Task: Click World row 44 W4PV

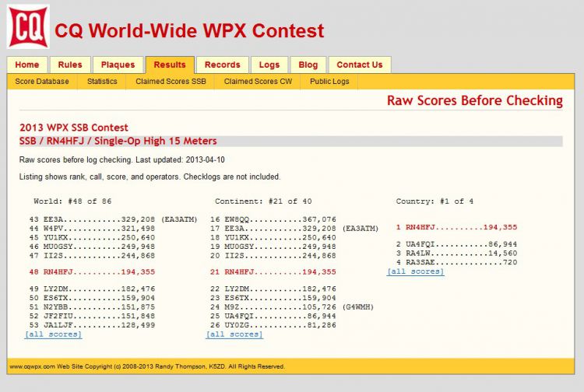Action: [x=92, y=229]
